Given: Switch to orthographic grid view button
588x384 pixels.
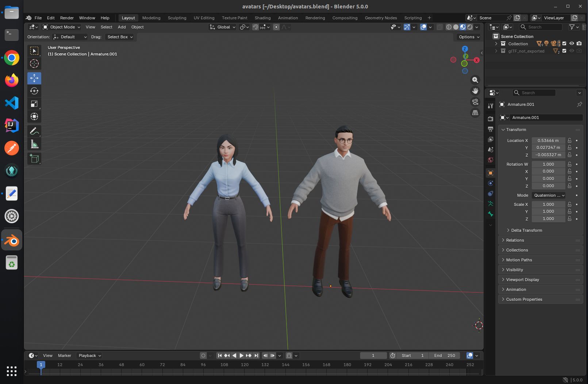Looking at the screenshot, I should tap(475, 113).
